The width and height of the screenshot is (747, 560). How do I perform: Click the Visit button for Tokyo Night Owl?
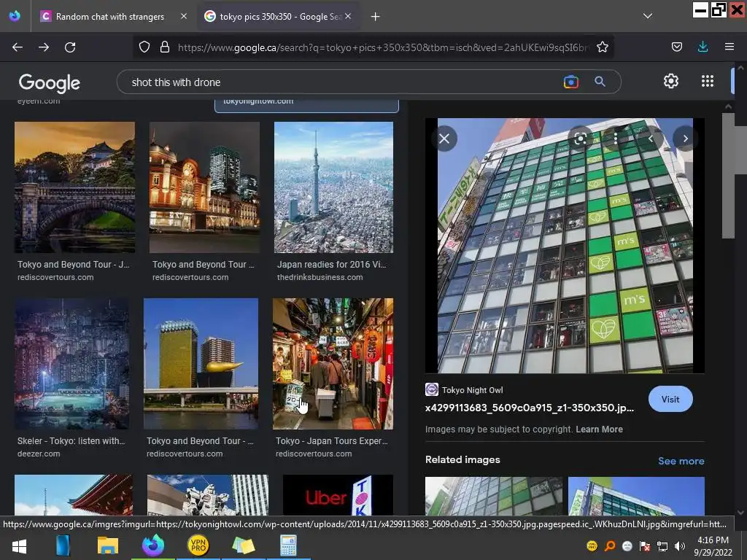pos(670,399)
